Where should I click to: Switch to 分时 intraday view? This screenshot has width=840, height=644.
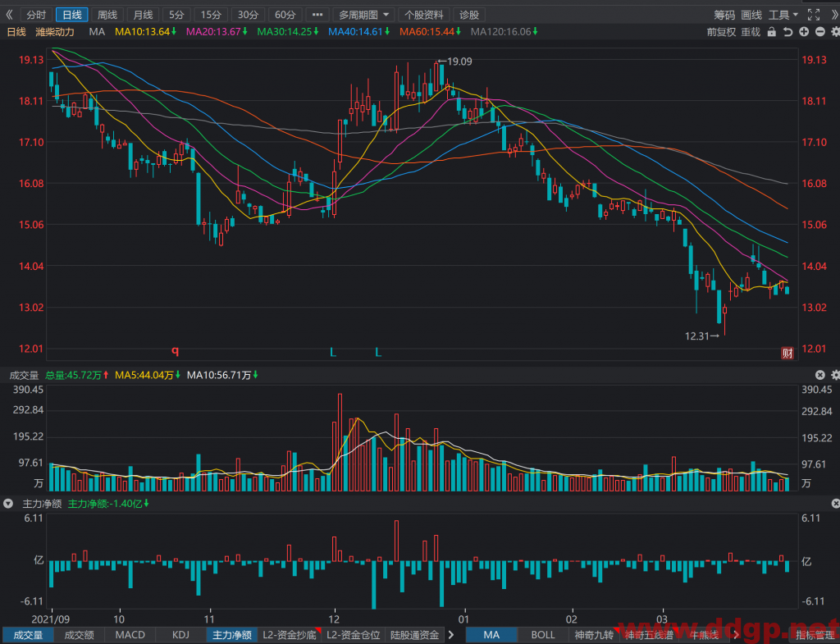click(36, 15)
